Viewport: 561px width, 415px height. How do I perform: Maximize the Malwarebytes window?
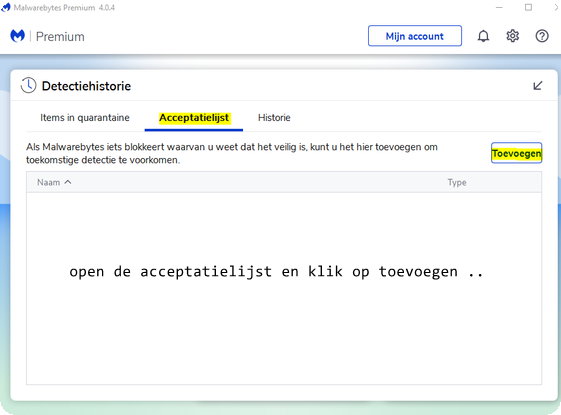[x=528, y=7]
